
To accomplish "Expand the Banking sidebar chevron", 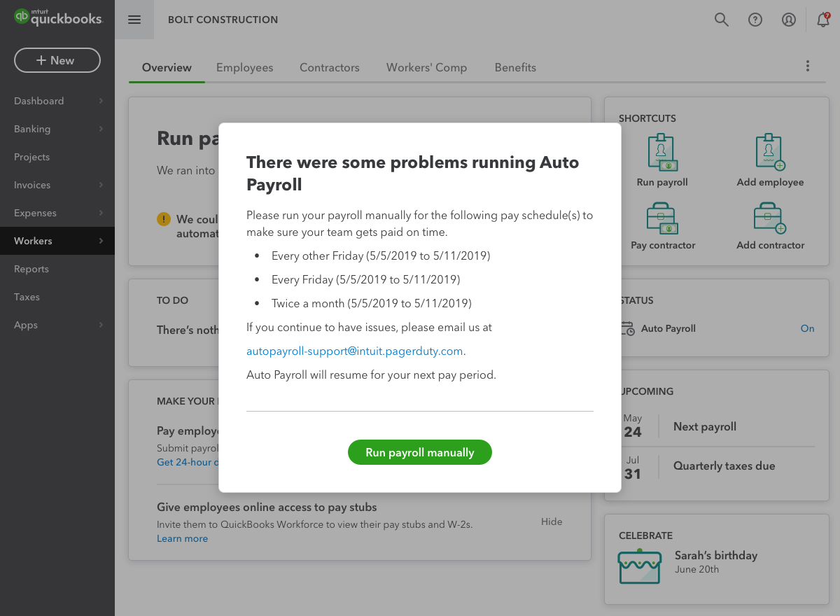I will coord(101,129).
